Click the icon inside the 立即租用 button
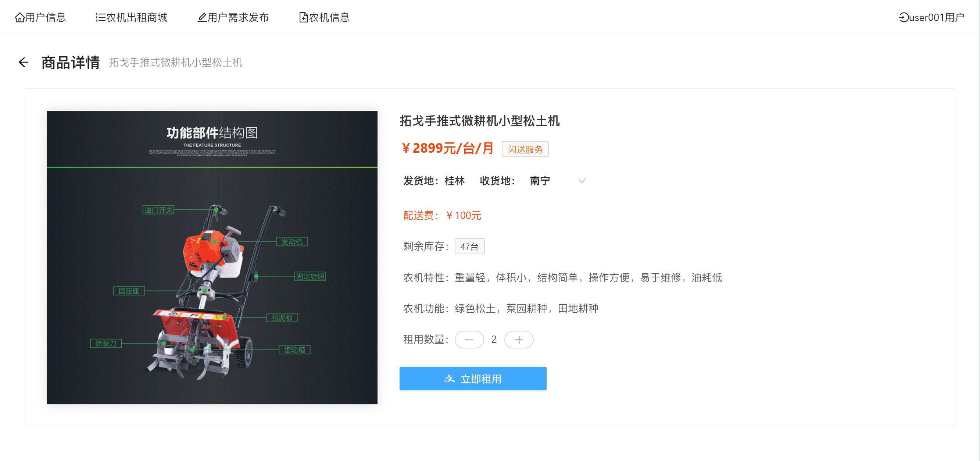This screenshot has width=980, height=461. pos(449,379)
